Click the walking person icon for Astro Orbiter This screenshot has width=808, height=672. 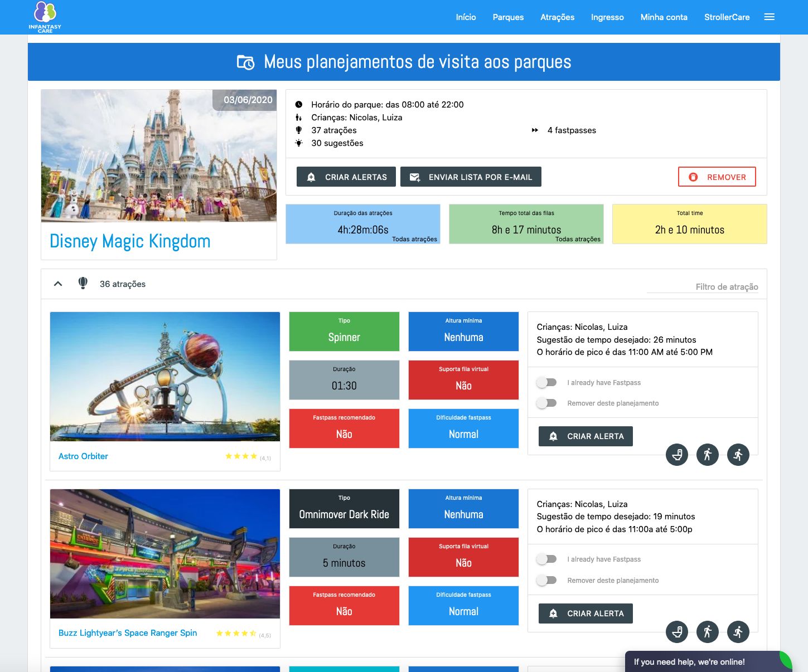click(x=708, y=455)
